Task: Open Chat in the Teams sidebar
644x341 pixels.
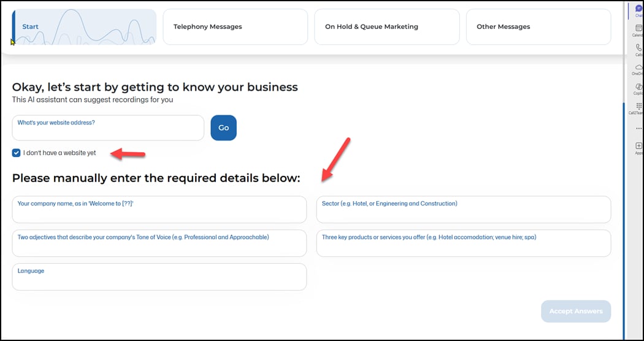Action: (x=638, y=9)
